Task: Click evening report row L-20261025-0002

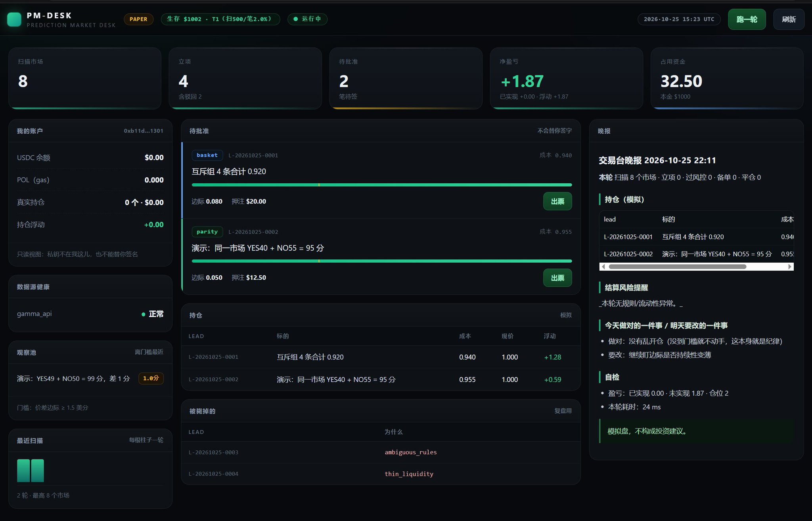Action: click(x=697, y=254)
